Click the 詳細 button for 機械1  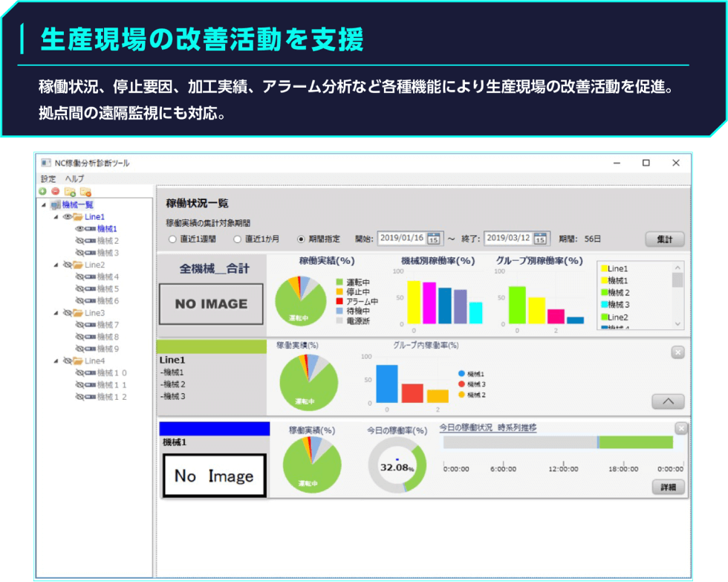pos(668,488)
